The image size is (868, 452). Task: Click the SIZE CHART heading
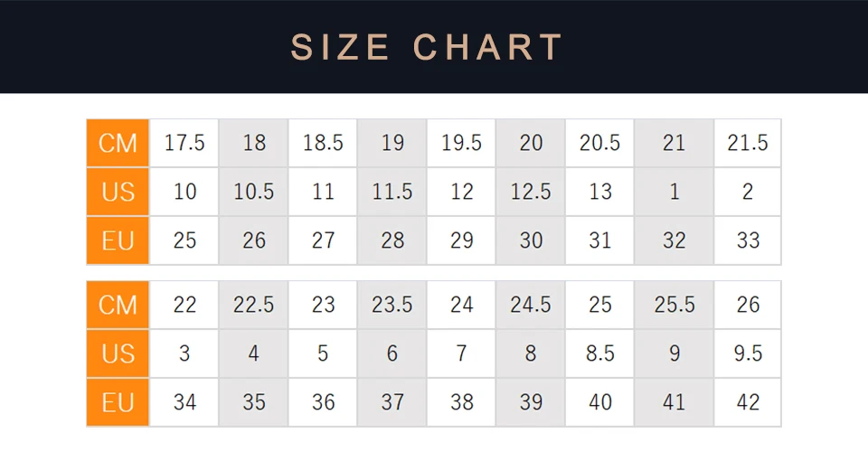click(427, 47)
